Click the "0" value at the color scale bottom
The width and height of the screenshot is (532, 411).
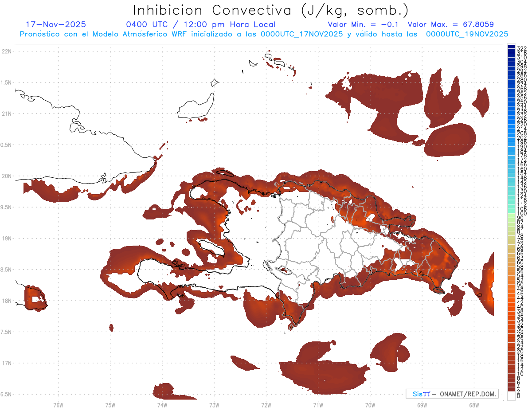tap(519, 395)
